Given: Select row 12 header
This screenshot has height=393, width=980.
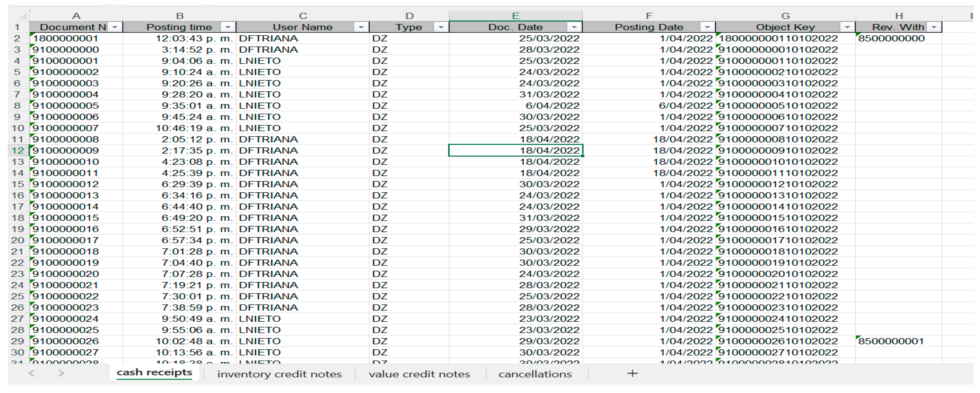Looking at the screenshot, I should [17, 151].
